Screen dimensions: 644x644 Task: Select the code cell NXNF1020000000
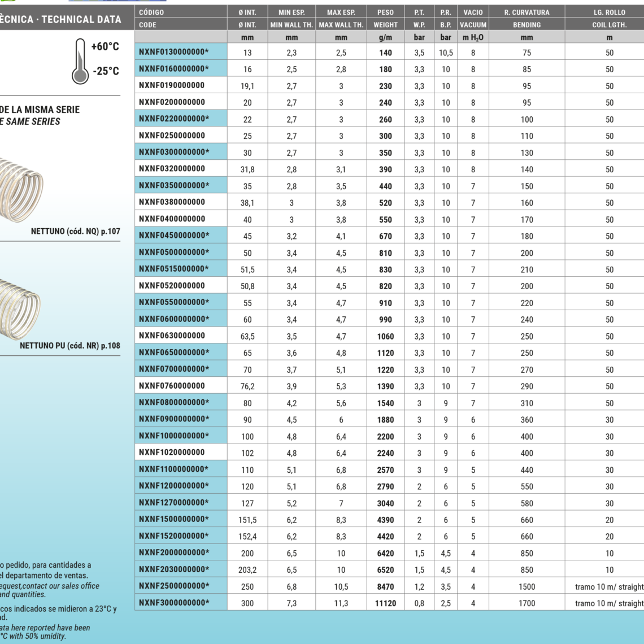(172, 452)
